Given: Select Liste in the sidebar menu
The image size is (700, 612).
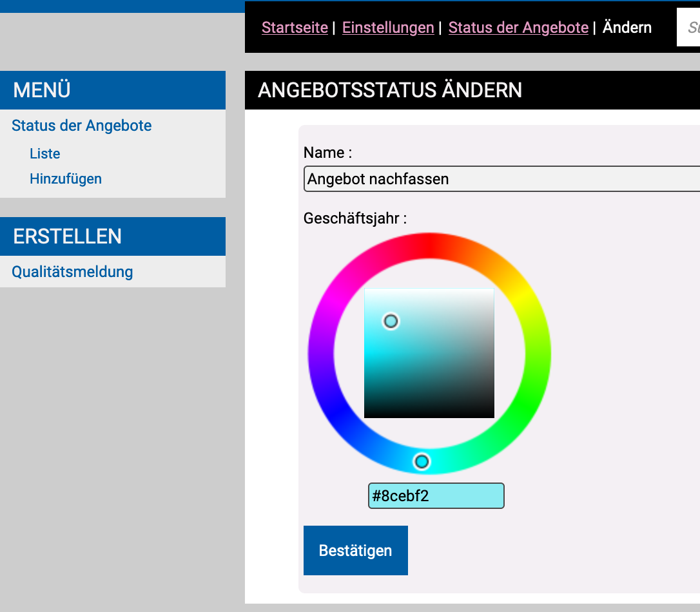Looking at the screenshot, I should [45, 154].
